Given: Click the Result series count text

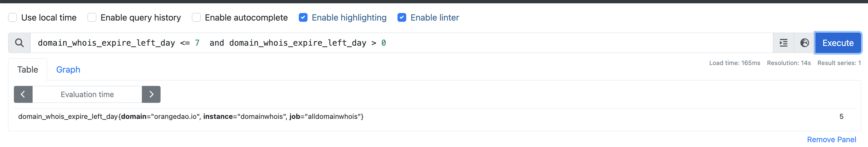Looking at the screenshot, I should [x=839, y=63].
